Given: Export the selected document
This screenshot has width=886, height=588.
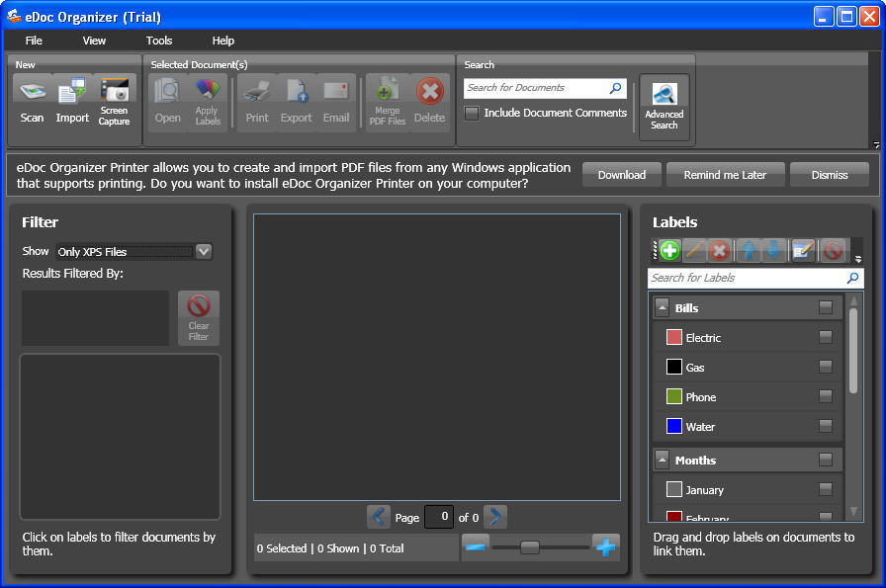Looking at the screenshot, I should [296, 102].
